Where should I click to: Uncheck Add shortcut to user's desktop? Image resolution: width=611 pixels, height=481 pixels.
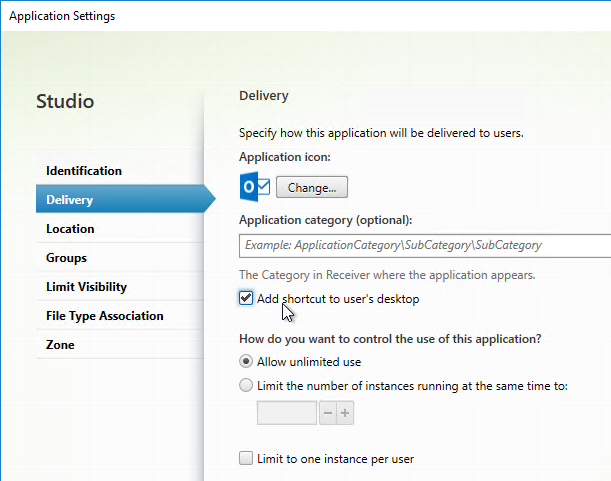[x=246, y=299]
